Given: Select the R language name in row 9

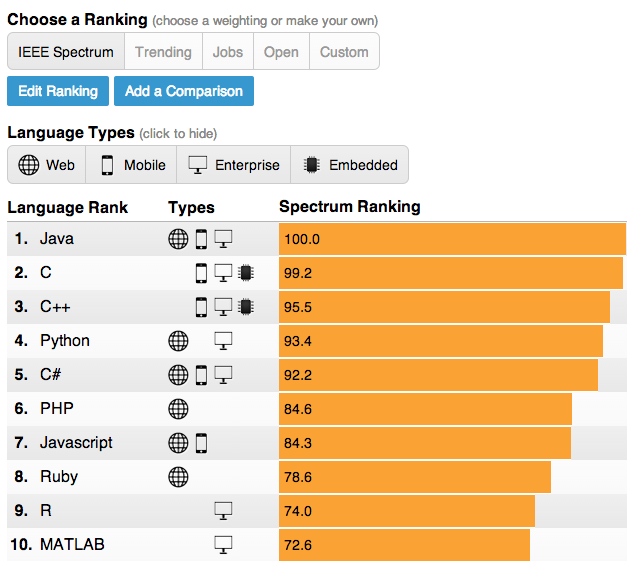Looking at the screenshot, I should click(46, 511).
